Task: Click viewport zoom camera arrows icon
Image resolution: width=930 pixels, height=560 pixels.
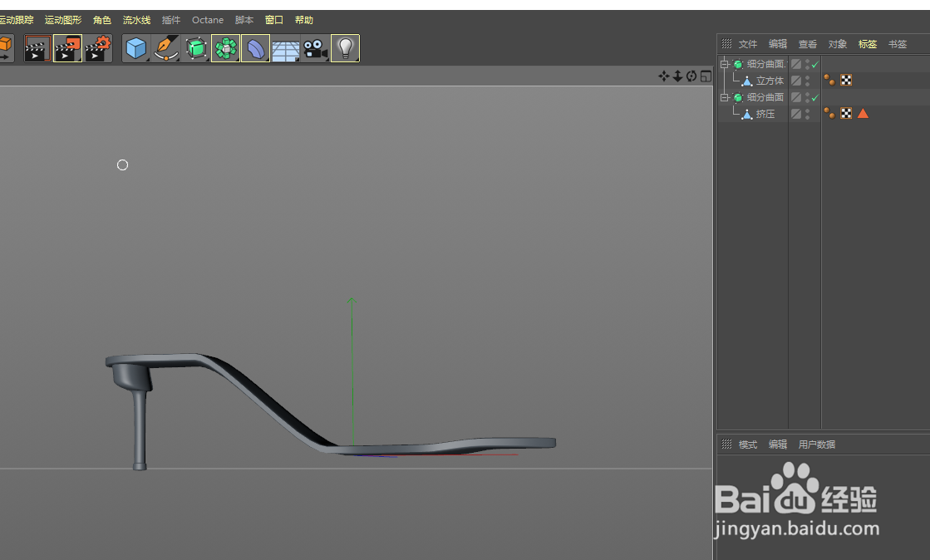Action: [677, 76]
